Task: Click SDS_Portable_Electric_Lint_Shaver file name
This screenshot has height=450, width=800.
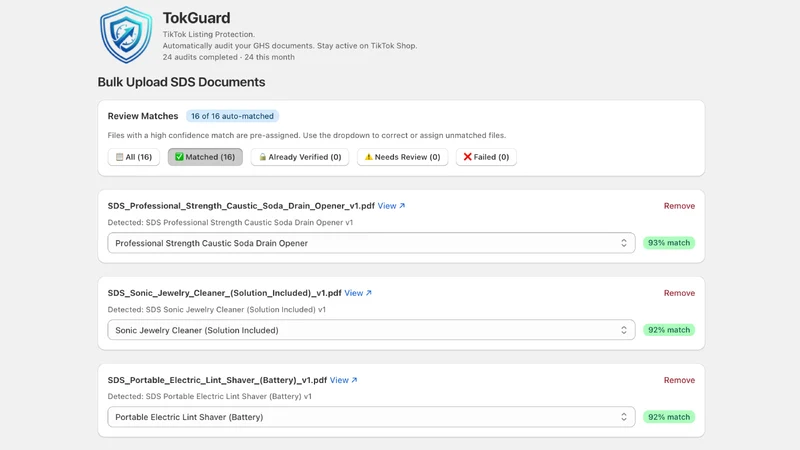Action: [217, 380]
